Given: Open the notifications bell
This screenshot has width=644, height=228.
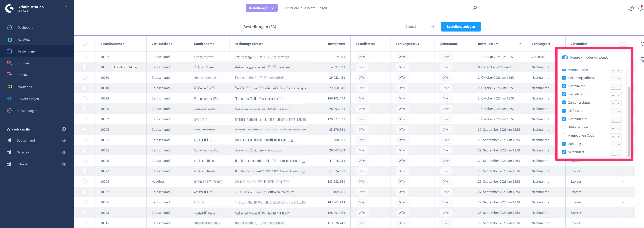Looking at the screenshot, I should tap(640, 8).
